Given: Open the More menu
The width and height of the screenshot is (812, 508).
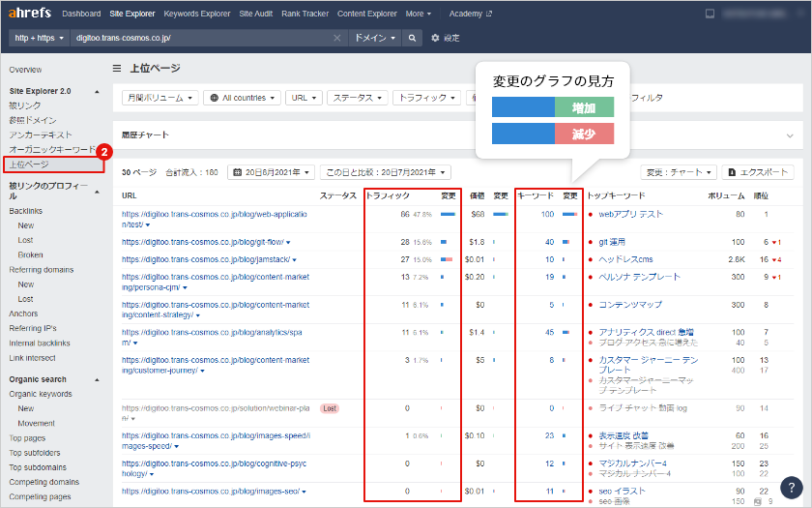Looking at the screenshot, I should [419, 14].
